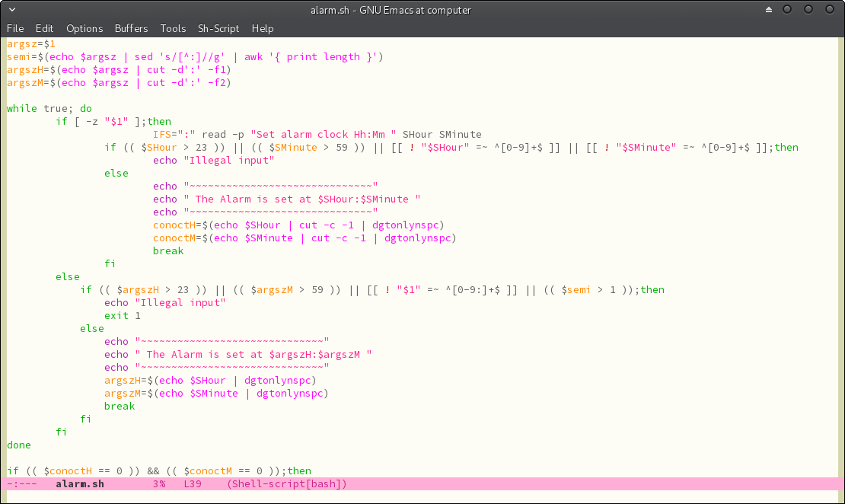Open the Help menu
The height and width of the screenshot is (504, 845).
[x=263, y=28]
